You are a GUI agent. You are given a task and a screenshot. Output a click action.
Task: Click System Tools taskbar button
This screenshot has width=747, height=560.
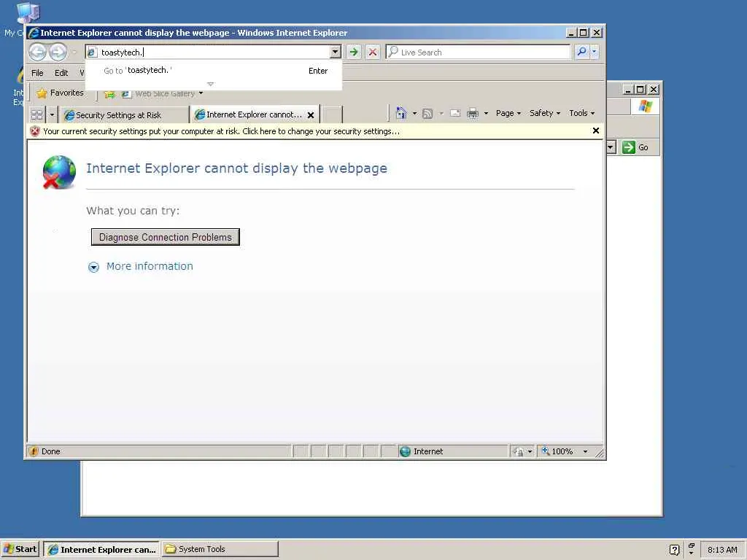coord(220,549)
